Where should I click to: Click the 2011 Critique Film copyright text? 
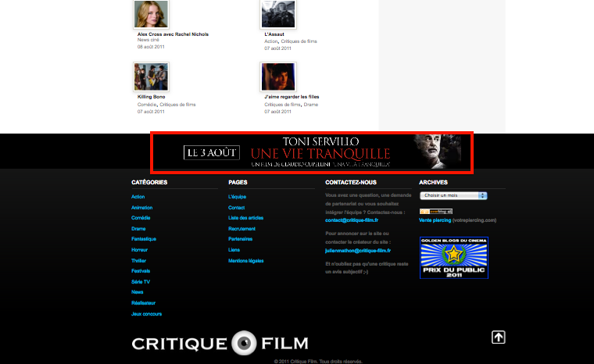(318, 362)
